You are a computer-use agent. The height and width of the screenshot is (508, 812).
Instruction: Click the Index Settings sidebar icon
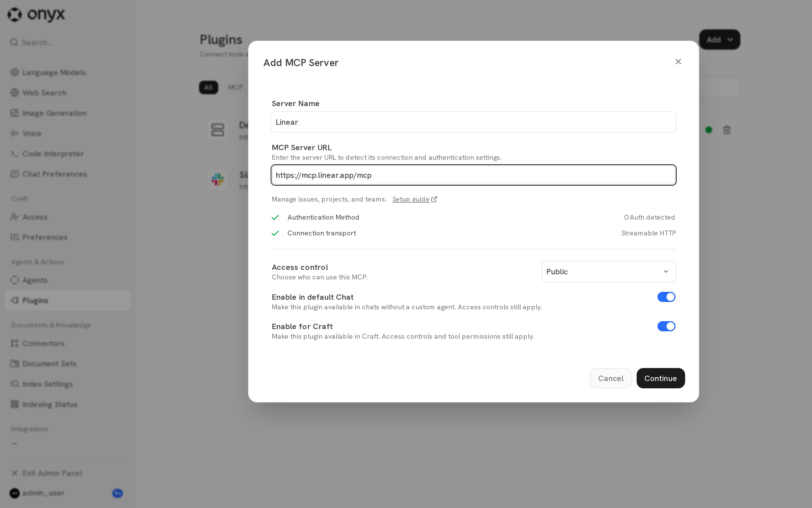click(x=14, y=384)
